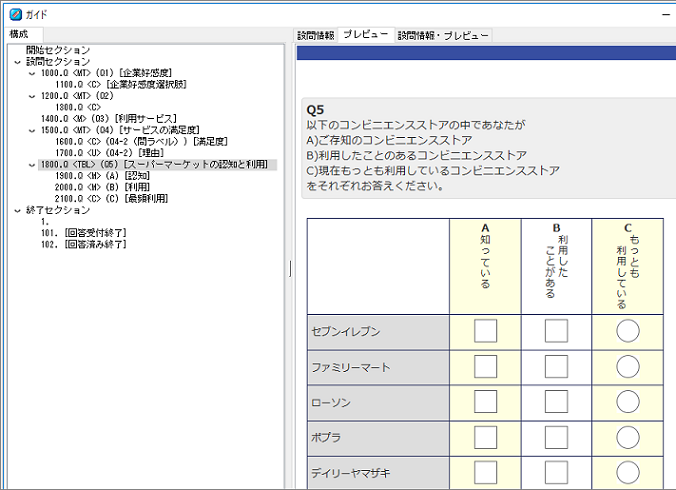The image size is (676, 490).
Task: Collapse the 設問セクション node
Action: point(18,62)
